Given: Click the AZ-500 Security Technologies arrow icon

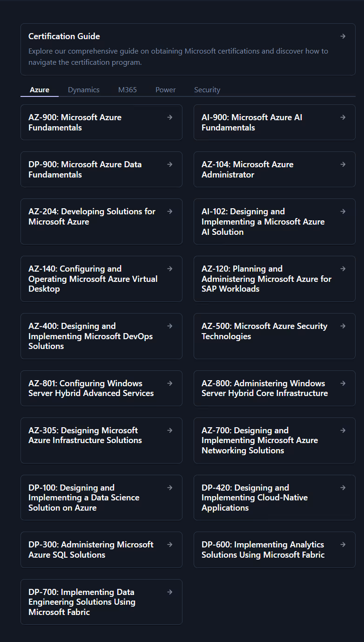Looking at the screenshot, I should (x=343, y=326).
